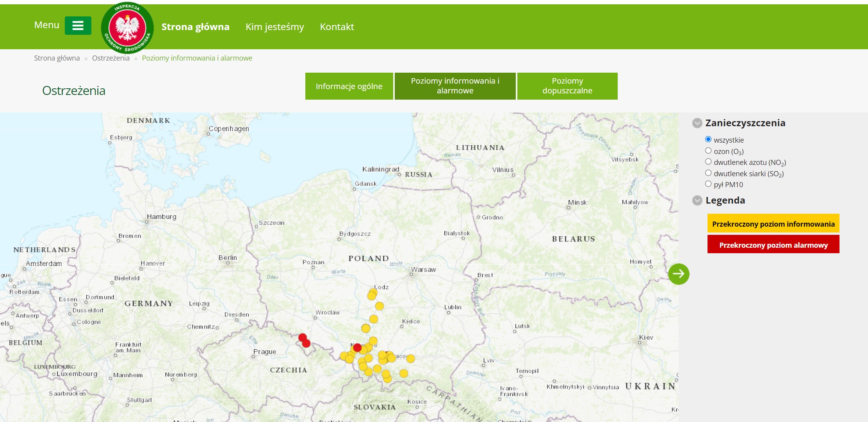Click the Ostrzeżenia breadcrumb link

click(x=111, y=58)
